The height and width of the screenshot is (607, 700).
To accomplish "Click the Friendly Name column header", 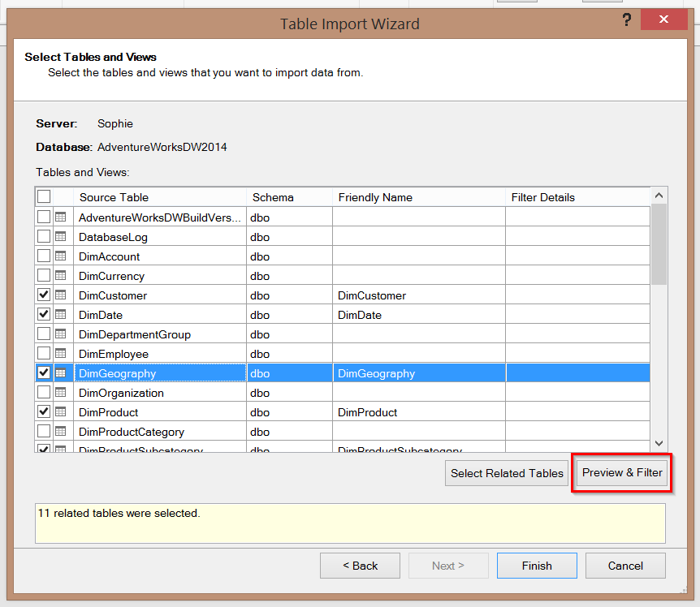I will tap(418, 197).
